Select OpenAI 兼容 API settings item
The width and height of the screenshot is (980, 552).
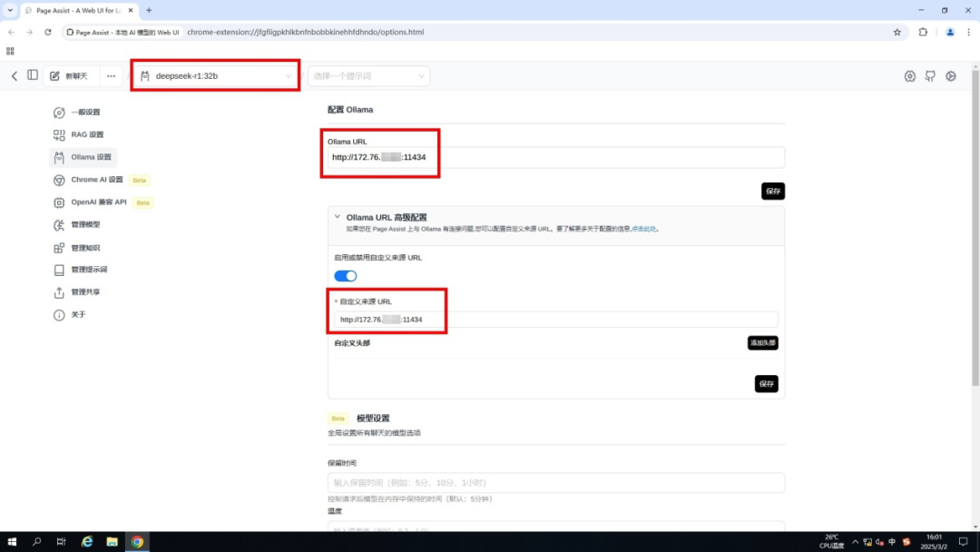(x=98, y=202)
